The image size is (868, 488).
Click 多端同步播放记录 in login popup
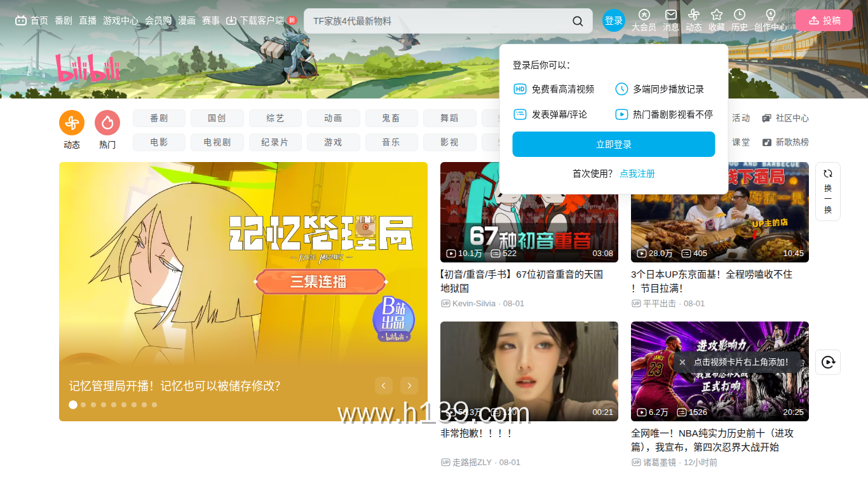pos(660,90)
